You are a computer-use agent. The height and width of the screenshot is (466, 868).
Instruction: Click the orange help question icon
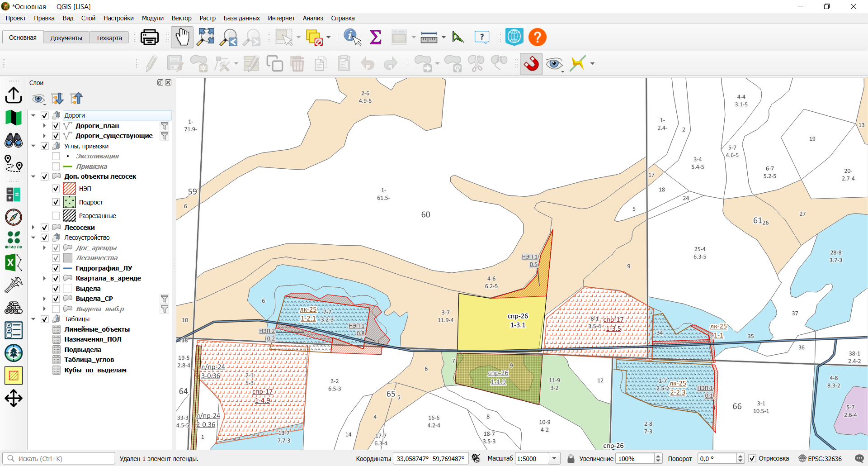pyautogui.click(x=538, y=37)
